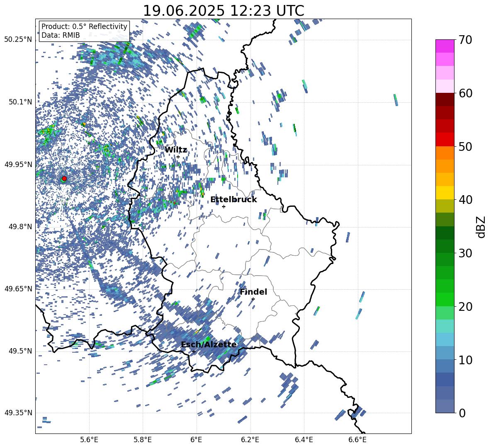Click the 49.8°N latitude tick label
Screen dimensions: 491x448
pos(21,227)
